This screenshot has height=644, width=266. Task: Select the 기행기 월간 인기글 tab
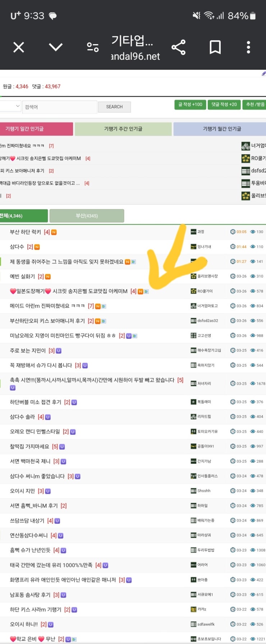tap(220, 129)
